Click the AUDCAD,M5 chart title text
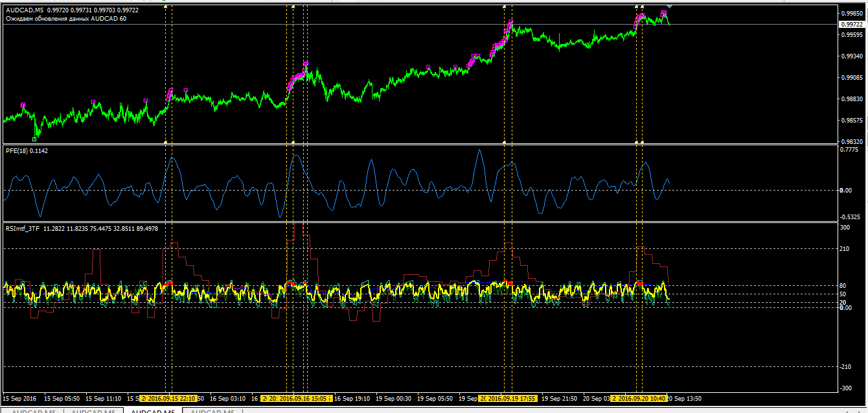Image resolution: width=868 pixels, height=413 pixels. tap(25, 10)
